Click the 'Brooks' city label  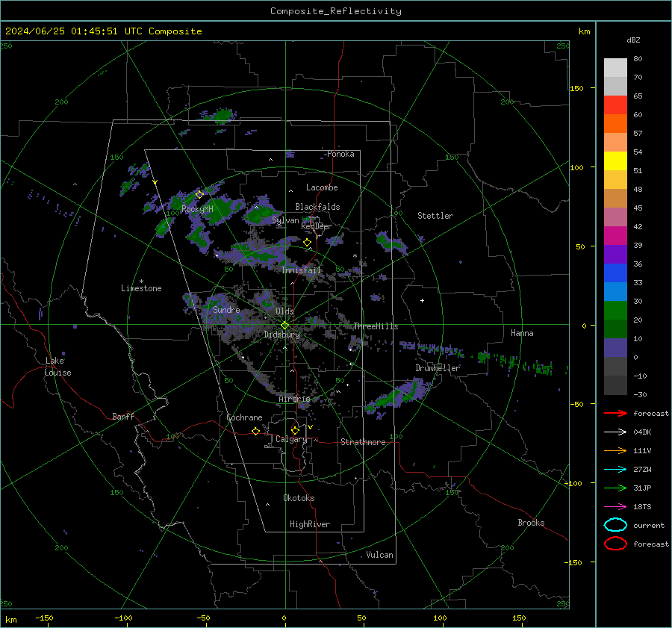tap(531, 523)
